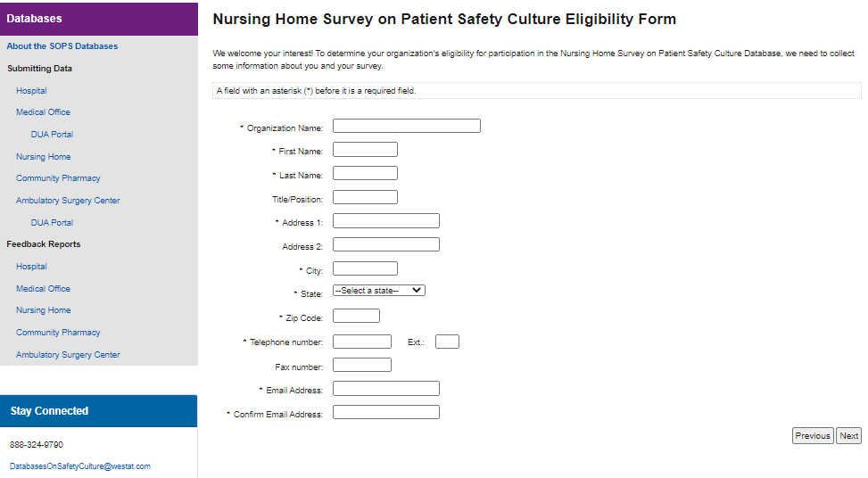Click the City text box
The image size is (868, 478).
[x=365, y=268]
